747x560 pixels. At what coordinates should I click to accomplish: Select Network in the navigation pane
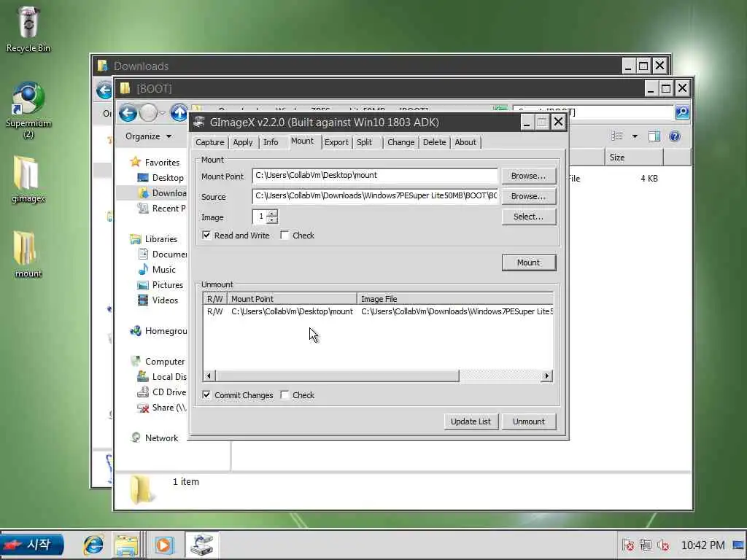point(155,438)
